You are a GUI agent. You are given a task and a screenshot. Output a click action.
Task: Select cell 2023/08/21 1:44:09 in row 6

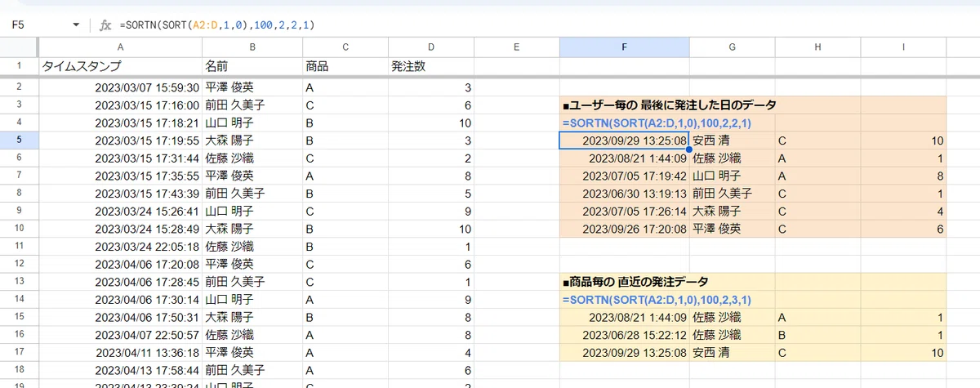[624, 158]
